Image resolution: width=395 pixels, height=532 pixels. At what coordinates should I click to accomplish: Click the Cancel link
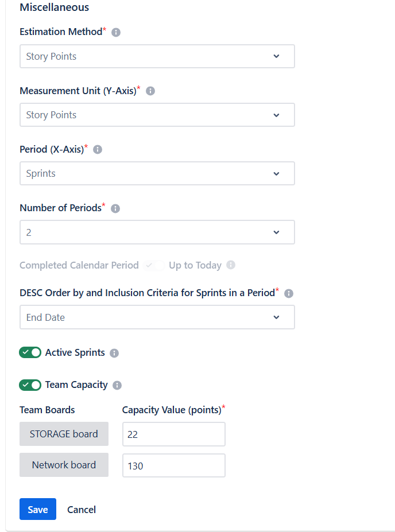click(82, 510)
